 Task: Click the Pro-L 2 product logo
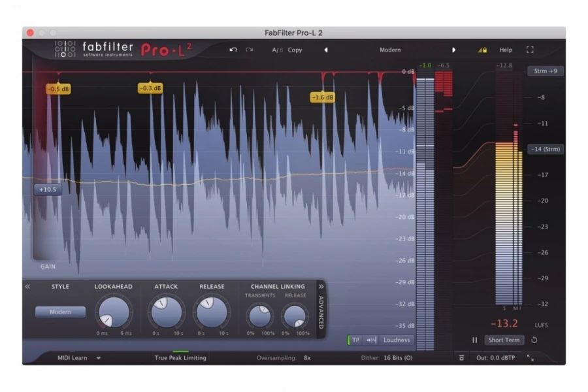pos(167,50)
